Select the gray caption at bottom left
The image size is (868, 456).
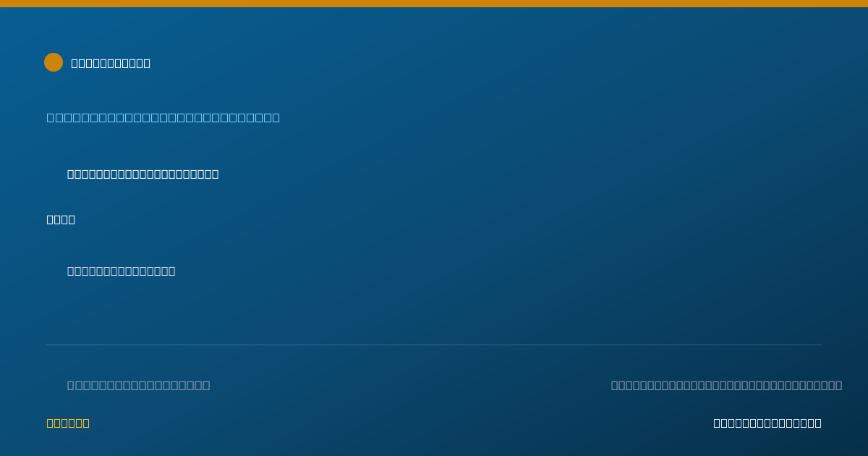pos(139,385)
